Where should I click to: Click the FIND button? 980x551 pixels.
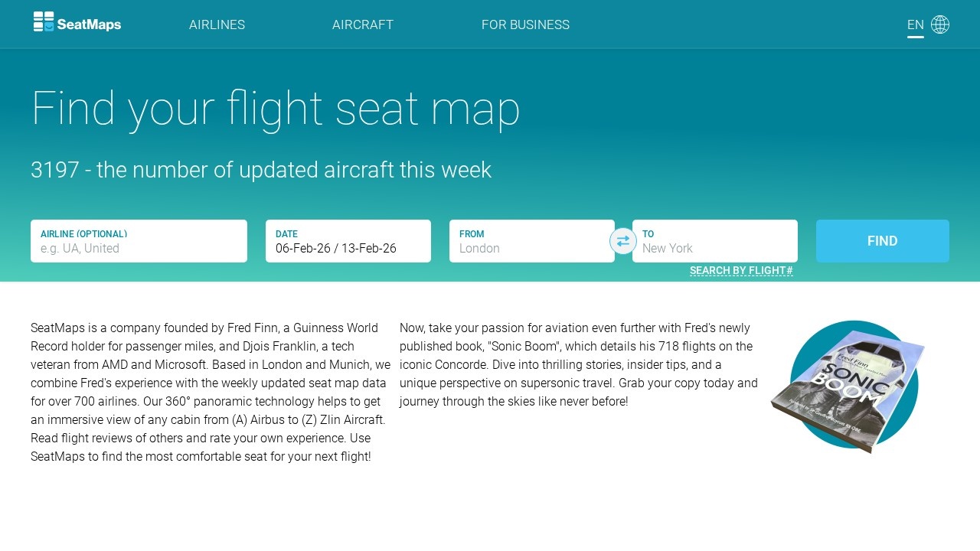tap(882, 240)
